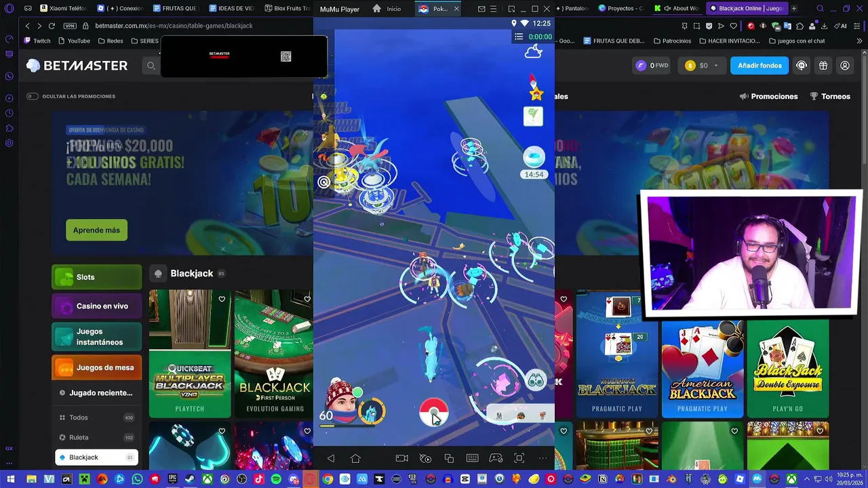This screenshot has width=868, height=488.
Task: Open the buddy Pokémon portrait in Pokémon GO
Action: [x=372, y=411]
